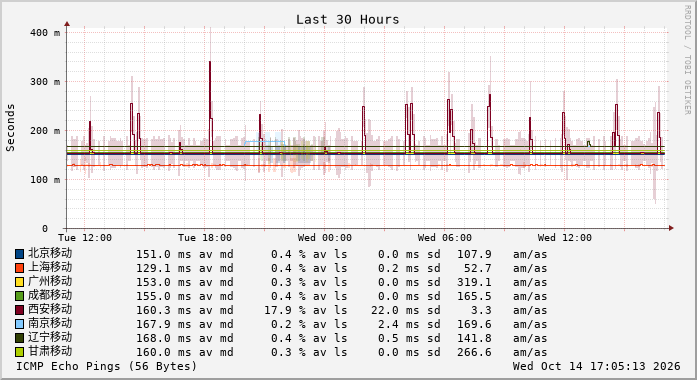Click the orange 上海移动 legend swatch
Image resolution: width=697 pixels, height=380 pixels.
coord(19,268)
